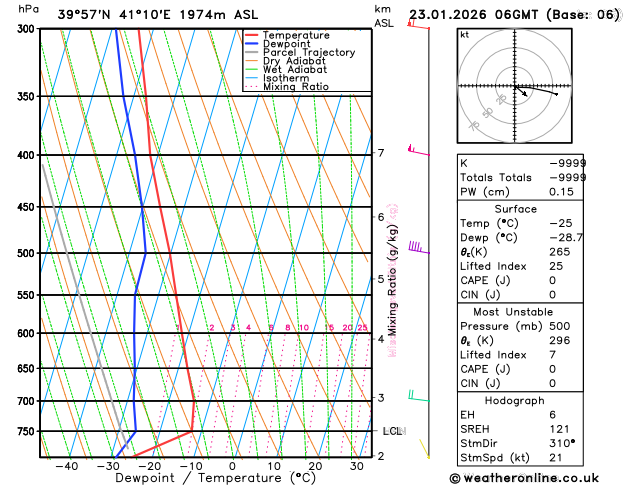Select the Mixing Ratio legend entry
Image resolution: width=629 pixels, height=486 pixels.
pyautogui.click(x=287, y=87)
